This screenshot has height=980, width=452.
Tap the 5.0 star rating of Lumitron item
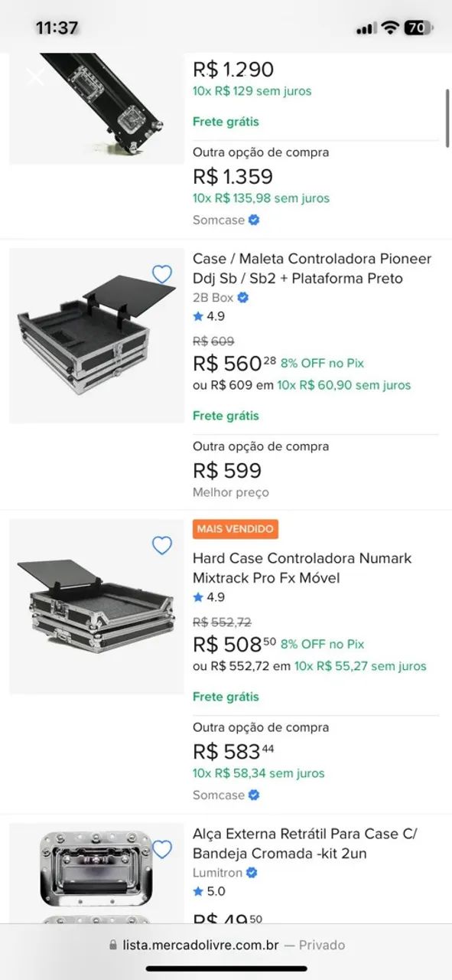(209, 891)
